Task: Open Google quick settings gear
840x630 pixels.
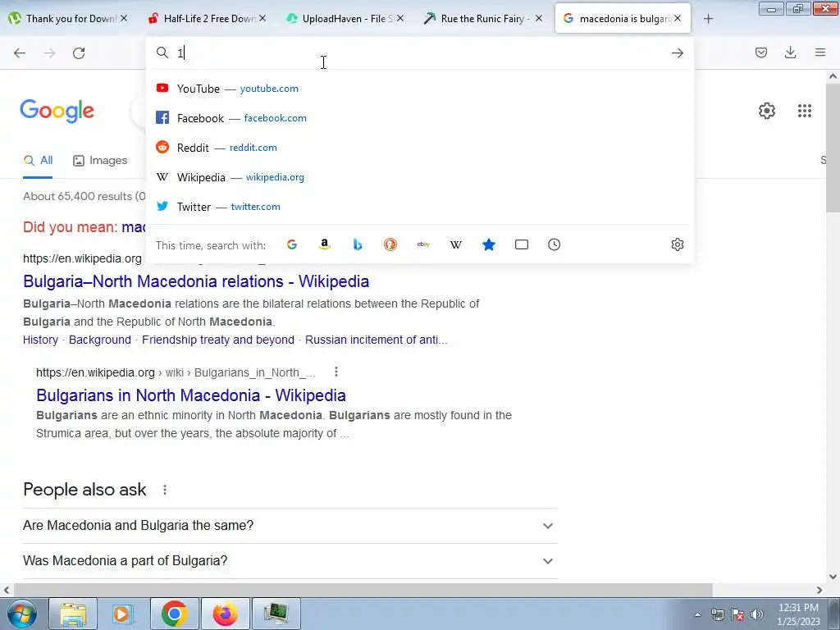Action: 767,111
